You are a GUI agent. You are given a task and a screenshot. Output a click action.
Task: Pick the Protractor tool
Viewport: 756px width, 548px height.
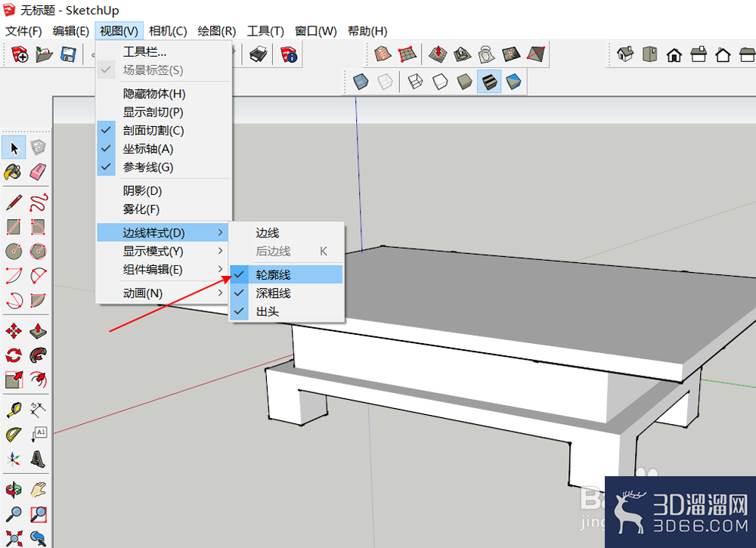(14, 435)
